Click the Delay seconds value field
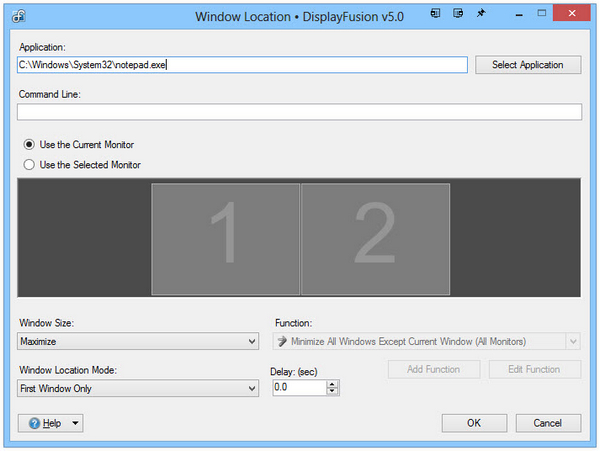 [x=300, y=388]
